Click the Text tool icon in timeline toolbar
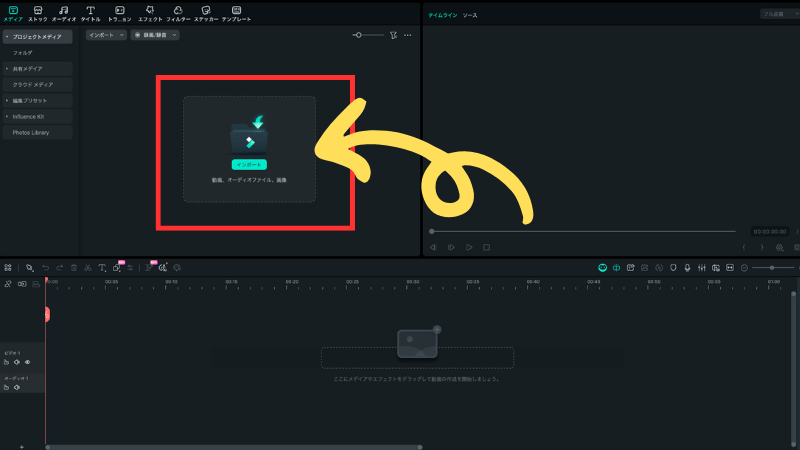The width and height of the screenshot is (800, 450). 102,268
